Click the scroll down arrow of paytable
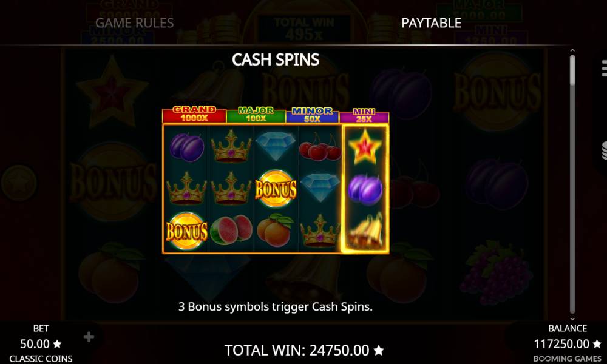Viewport: 607px width, 364px height. [572, 319]
